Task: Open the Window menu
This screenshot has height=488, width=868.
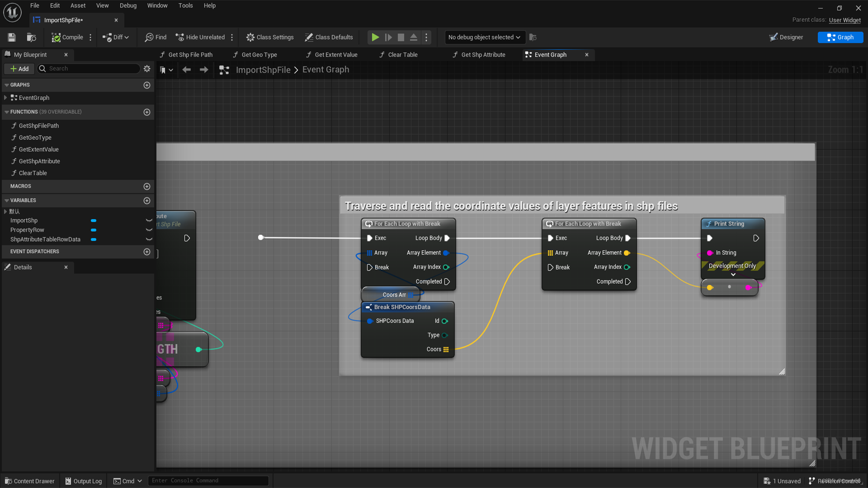Action: [157, 5]
